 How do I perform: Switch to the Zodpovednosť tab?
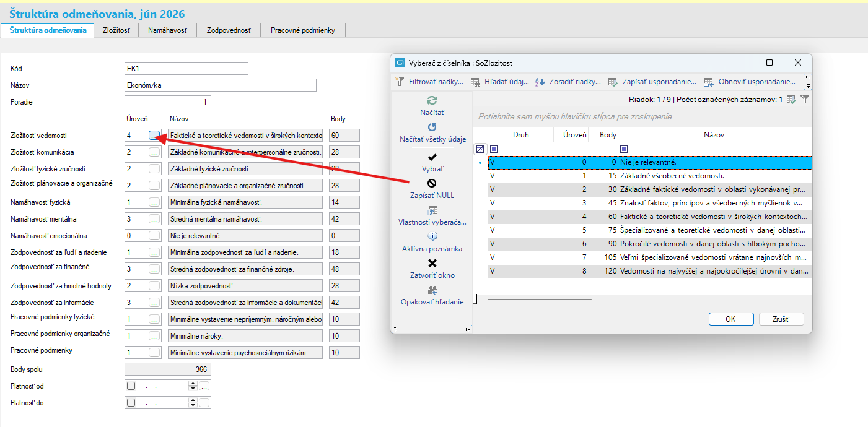coord(229,30)
